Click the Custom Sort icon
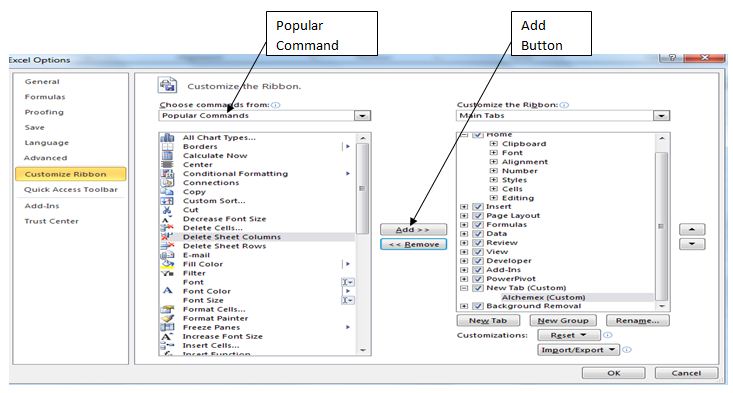 click(167, 201)
